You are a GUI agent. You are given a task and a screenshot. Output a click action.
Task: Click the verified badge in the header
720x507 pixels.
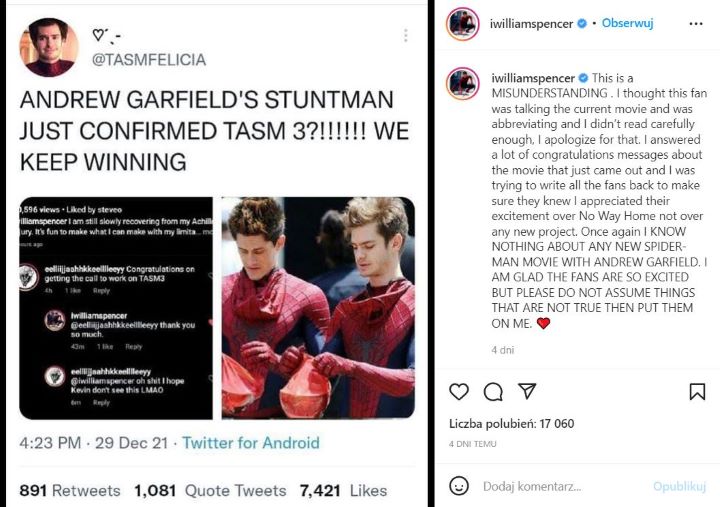[595, 22]
